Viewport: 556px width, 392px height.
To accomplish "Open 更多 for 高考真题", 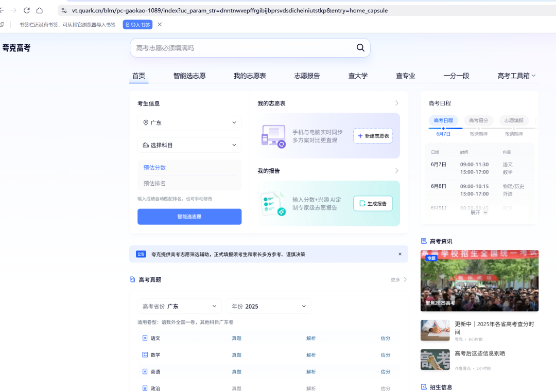I will pyautogui.click(x=398, y=280).
